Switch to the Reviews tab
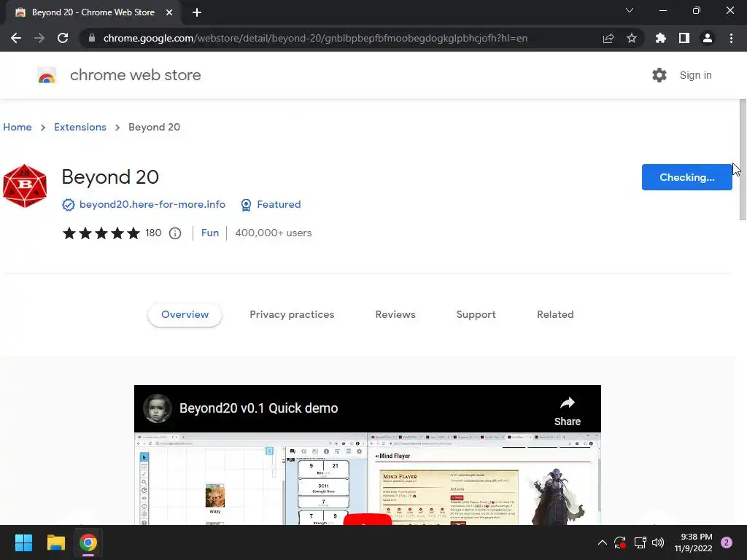This screenshot has width=747, height=560. pos(395,315)
